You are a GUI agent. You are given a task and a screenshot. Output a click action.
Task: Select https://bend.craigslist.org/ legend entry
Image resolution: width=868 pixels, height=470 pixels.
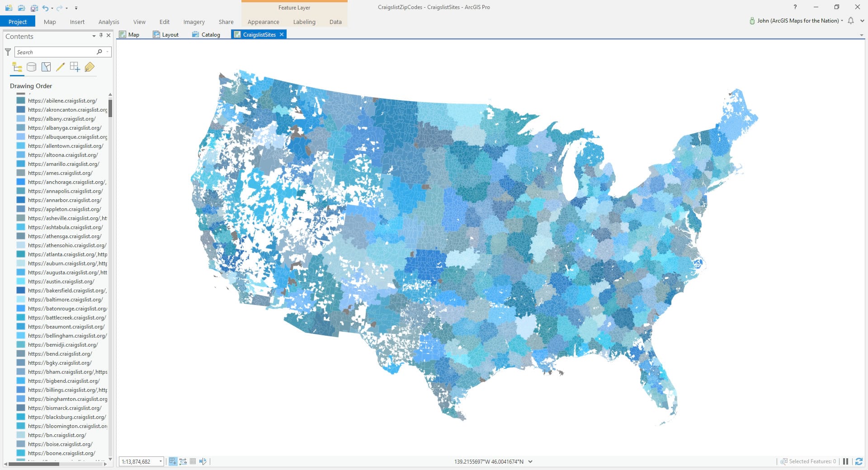[60, 354]
